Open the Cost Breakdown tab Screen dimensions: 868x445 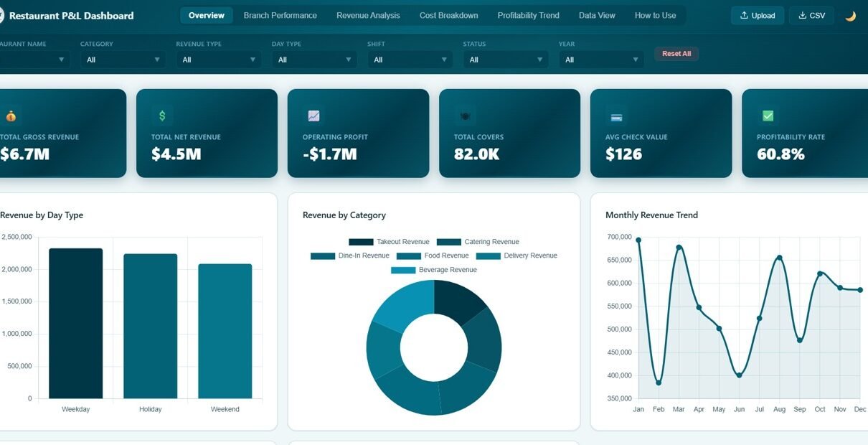click(448, 15)
